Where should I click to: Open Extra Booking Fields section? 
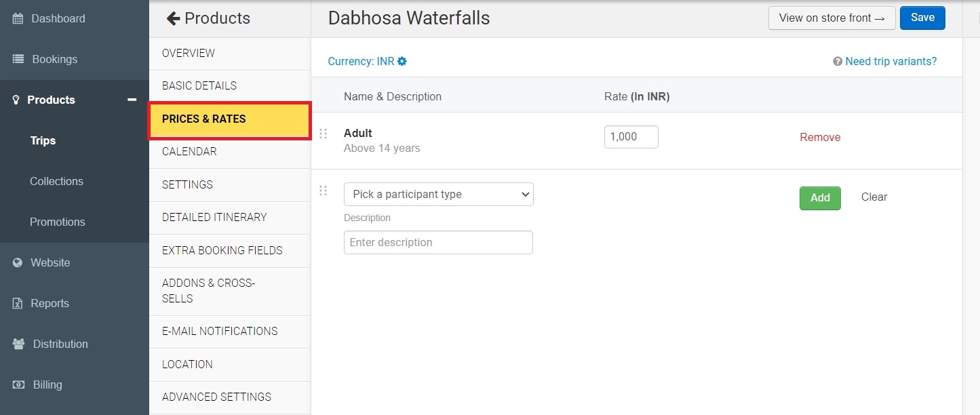[x=222, y=250]
